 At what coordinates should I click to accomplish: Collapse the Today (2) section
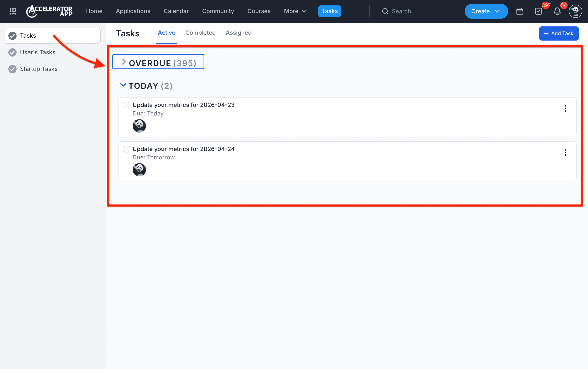pyautogui.click(x=146, y=86)
